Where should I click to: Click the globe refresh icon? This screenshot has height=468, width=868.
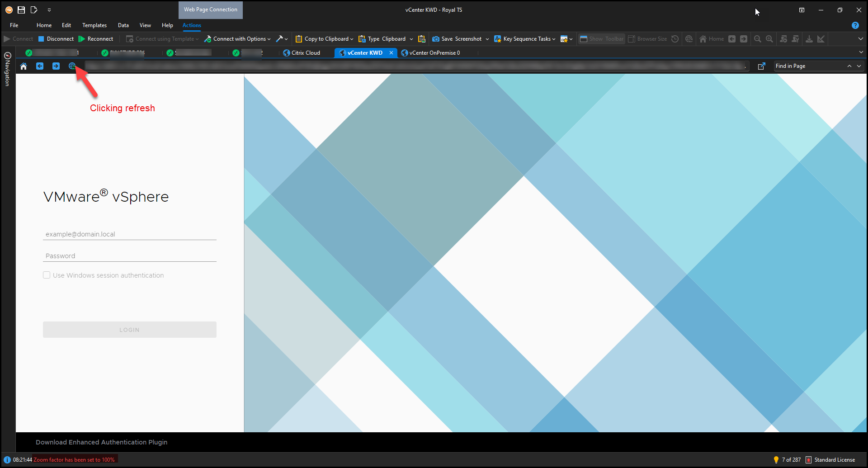(x=72, y=66)
